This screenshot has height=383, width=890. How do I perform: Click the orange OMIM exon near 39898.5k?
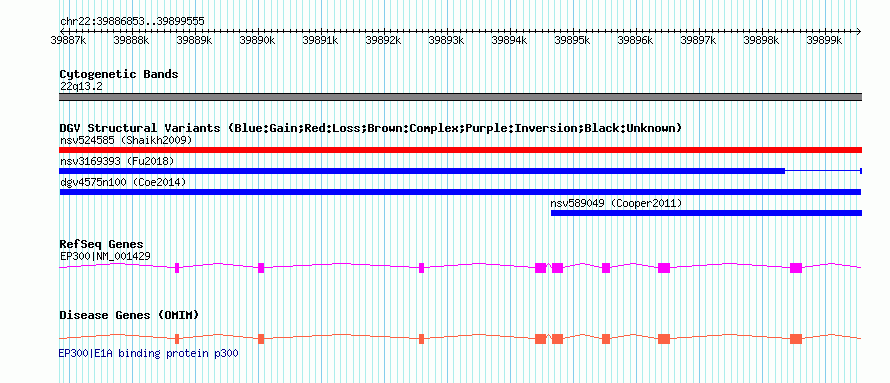coord(796,339)
